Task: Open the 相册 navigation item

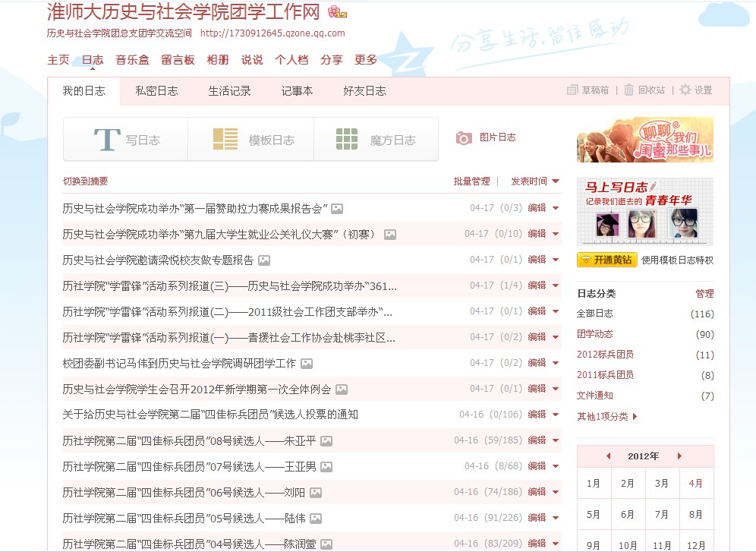Action: point(217,60)
